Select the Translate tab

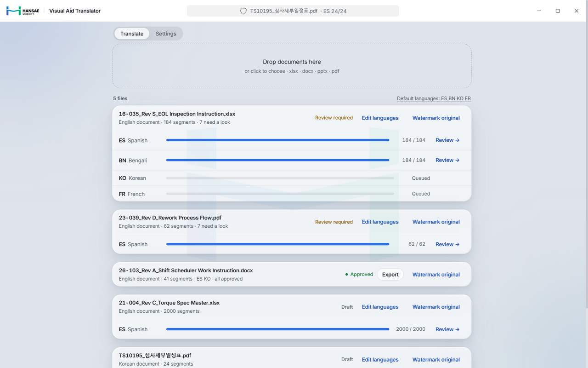132,34
